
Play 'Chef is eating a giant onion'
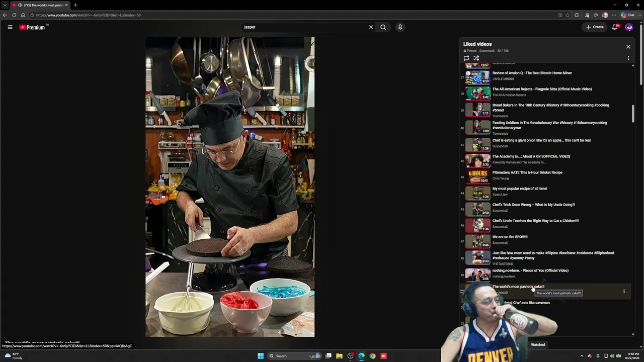click(x=541, y=140)
